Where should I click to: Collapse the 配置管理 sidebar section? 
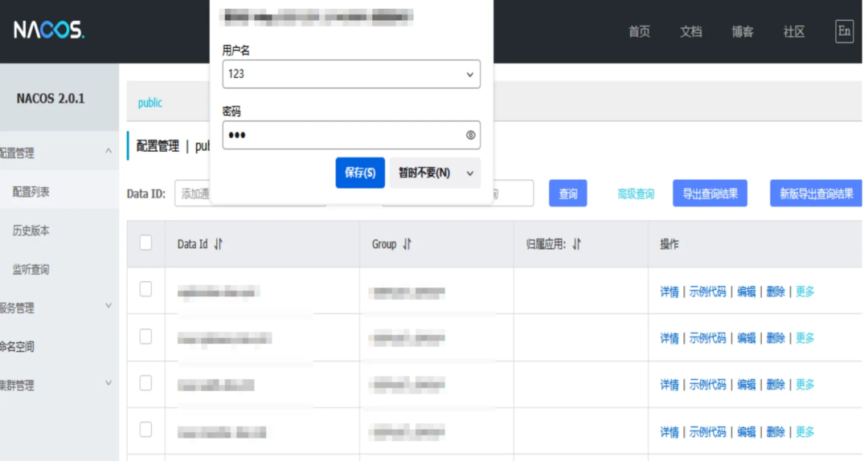[x=108, y=152]
